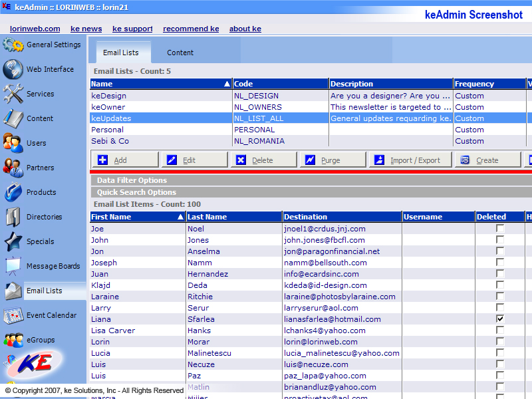Toggle Deleted checkbox for Jon Anselma
Screen dimensions: 532x399
coord(500,251)
